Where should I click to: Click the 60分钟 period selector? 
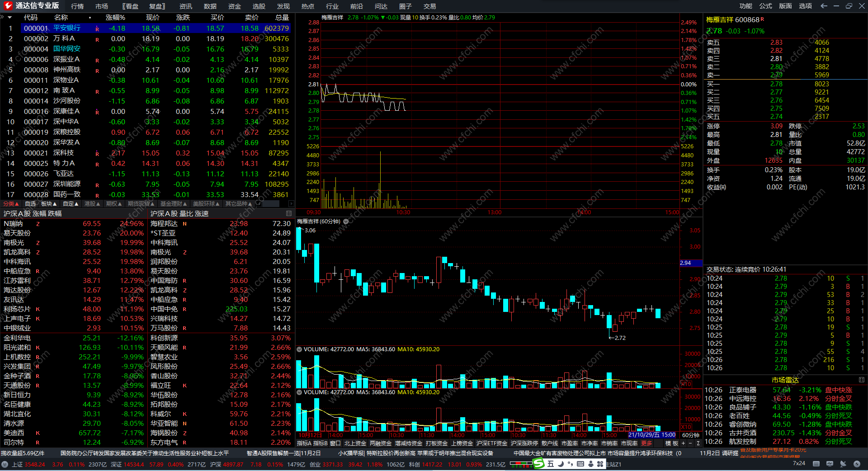(691, 435)
